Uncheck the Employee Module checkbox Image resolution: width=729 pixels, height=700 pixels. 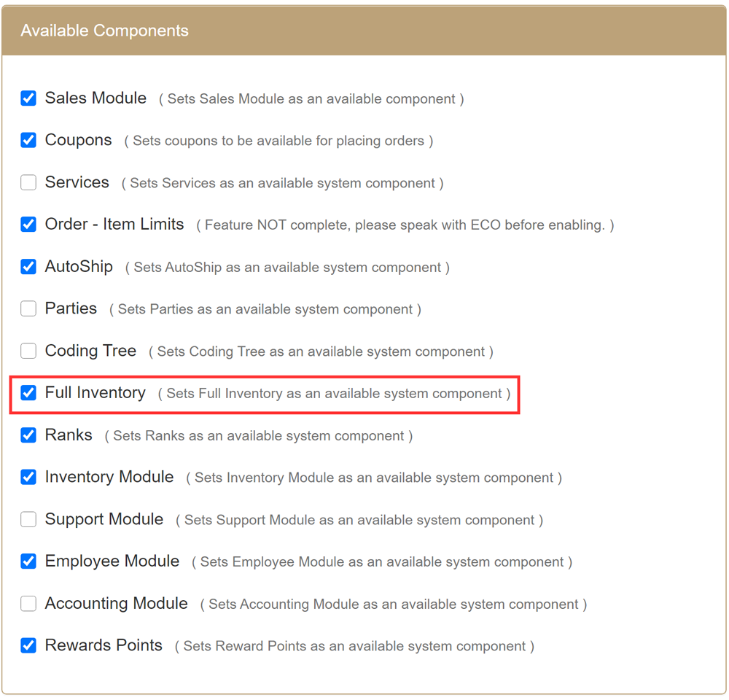tap(28, 561)
